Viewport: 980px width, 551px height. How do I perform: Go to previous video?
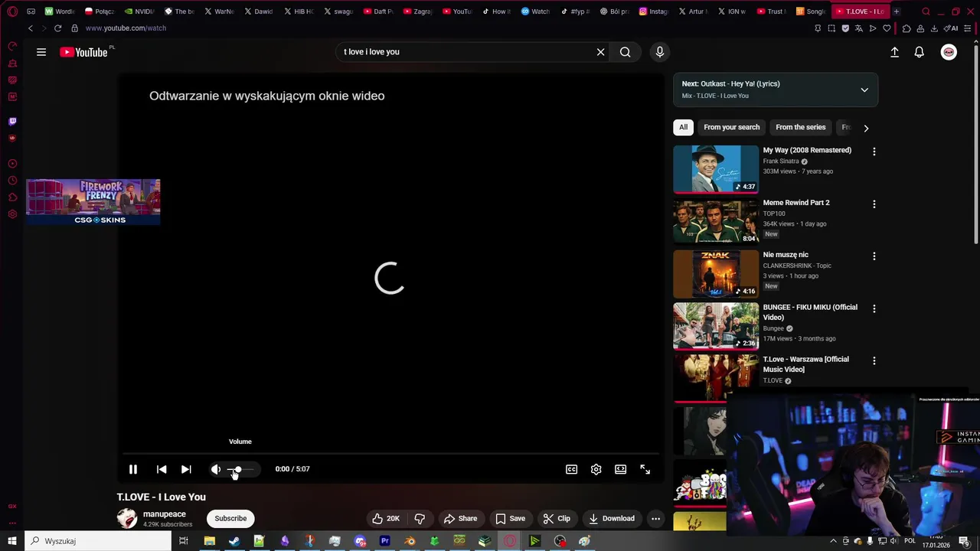tap(162, 469)
